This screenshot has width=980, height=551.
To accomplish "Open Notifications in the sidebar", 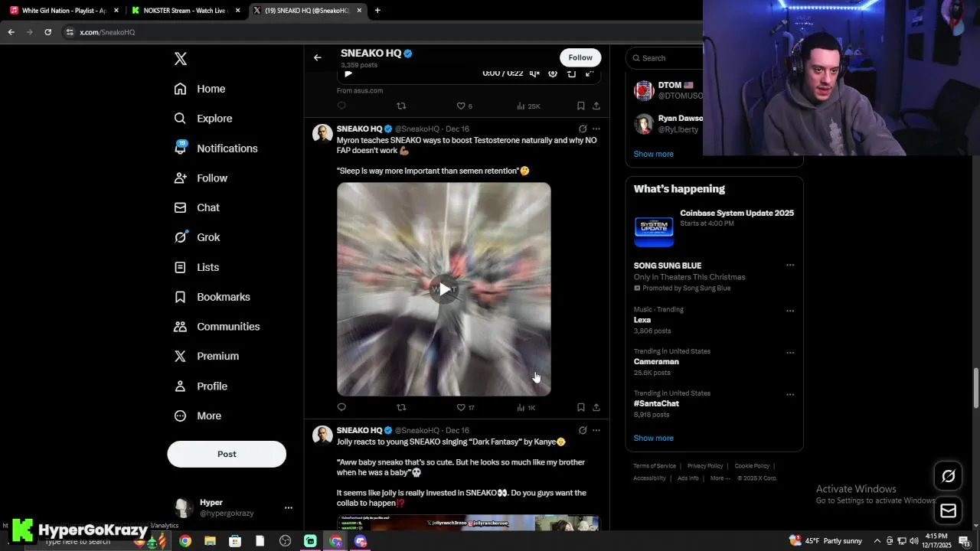I will (216, 148).
